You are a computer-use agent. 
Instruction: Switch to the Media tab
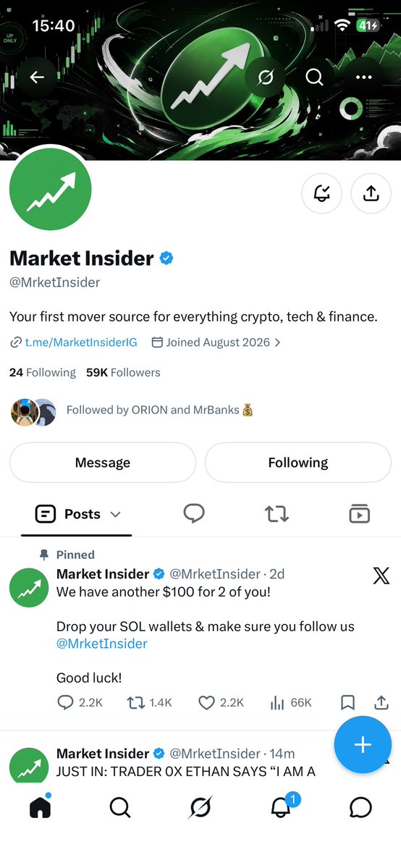[360, 514]
